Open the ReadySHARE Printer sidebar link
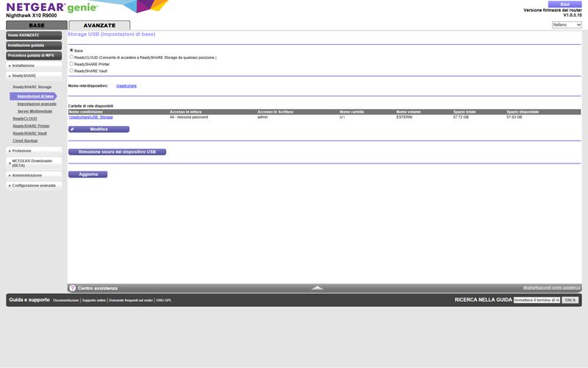Screen dimensions: 588x368 tap(31, 126)
